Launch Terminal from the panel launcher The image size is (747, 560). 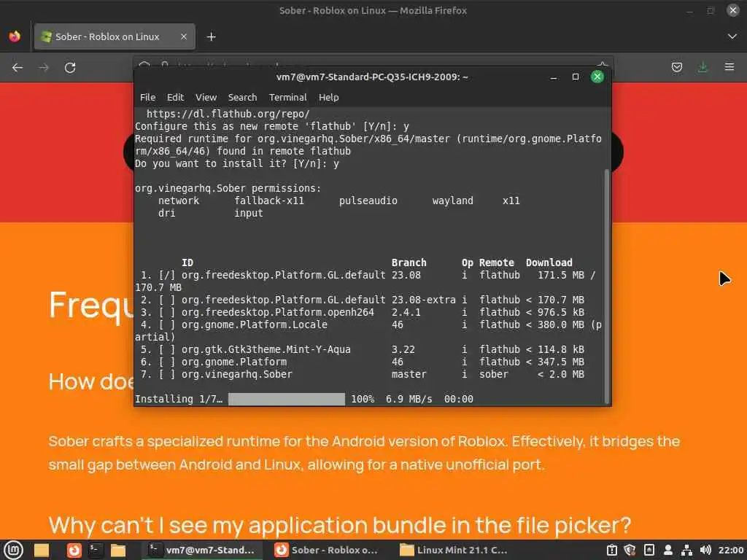point(96,550)
